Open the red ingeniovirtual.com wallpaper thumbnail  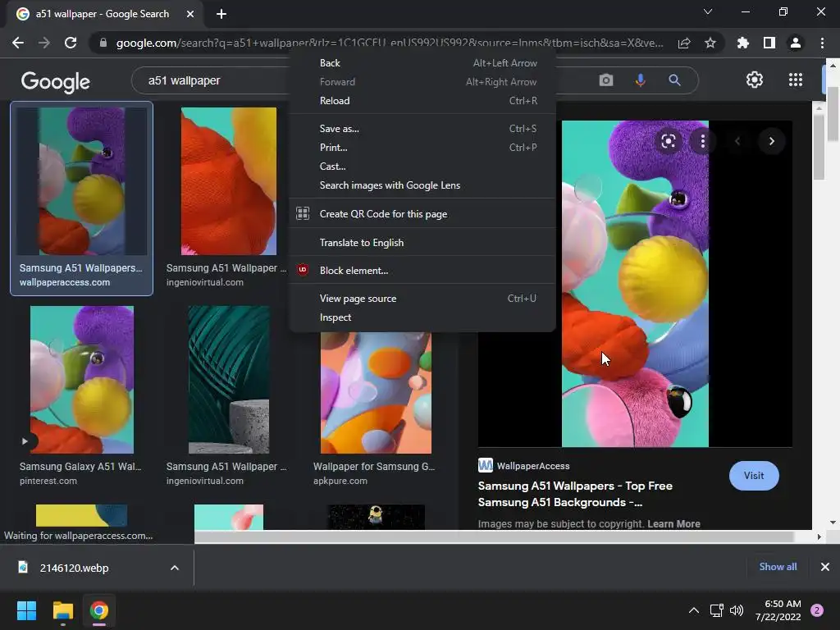(x=229, y=181)
